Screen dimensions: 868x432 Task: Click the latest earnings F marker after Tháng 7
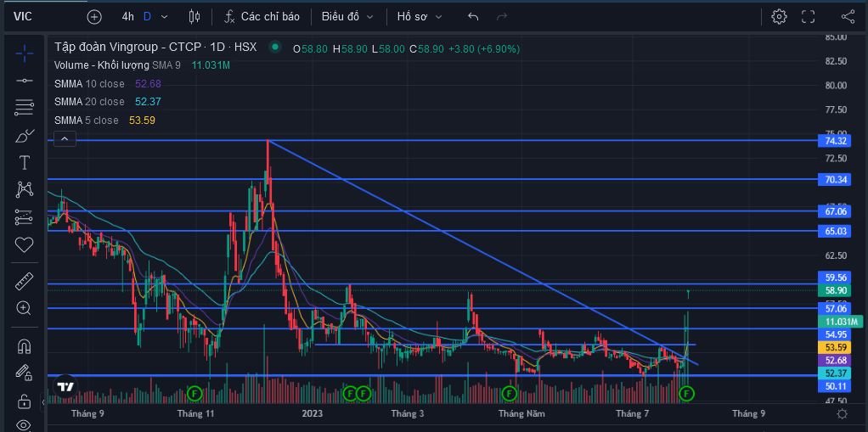tap(687, 394)
